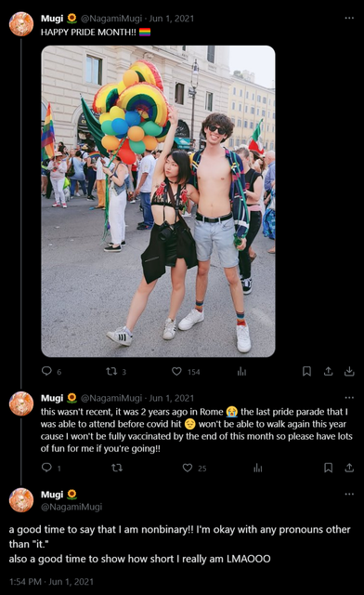Open more options on the first tweet
Image resolution: width=364 pixels, height=595 pixels.
coord(349,18)
